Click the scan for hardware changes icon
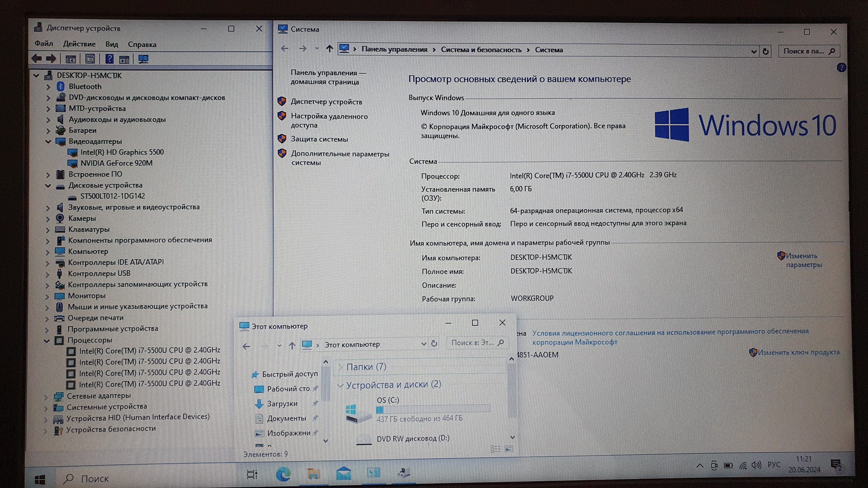 coord(143,59)
